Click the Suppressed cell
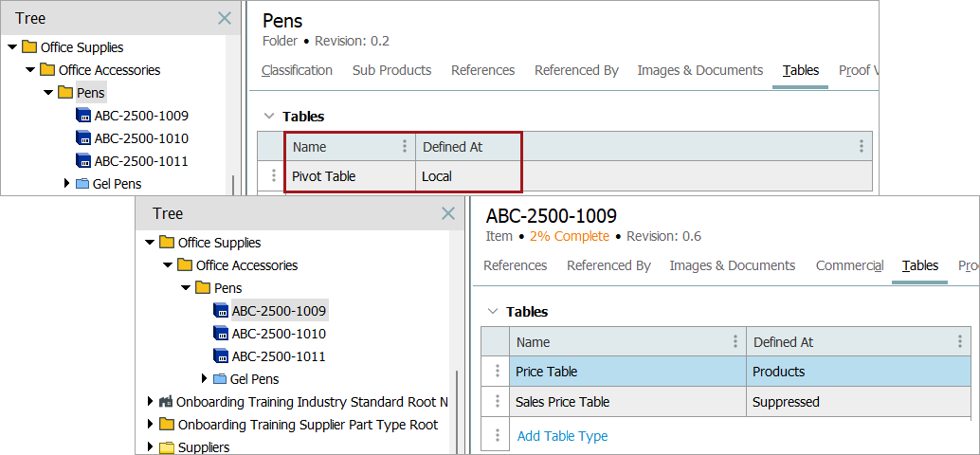Screen dimensions: 980x455 [x=859, y=401]
